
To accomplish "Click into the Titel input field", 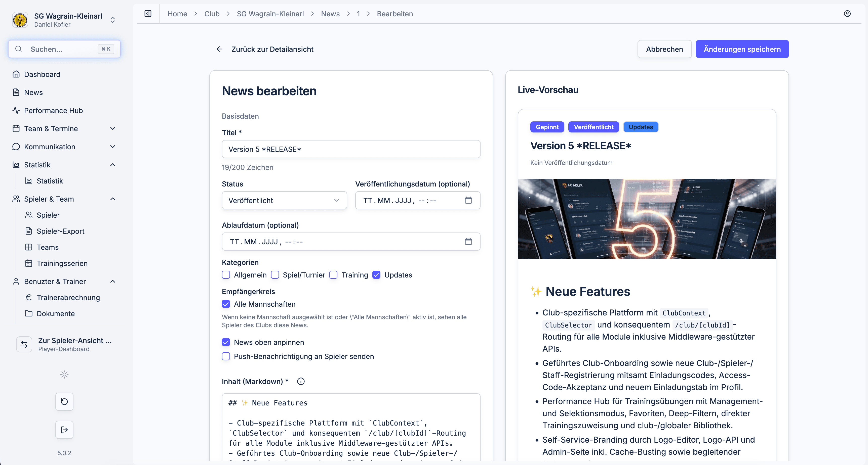I will pyautogui.click(x=351, y=149).
